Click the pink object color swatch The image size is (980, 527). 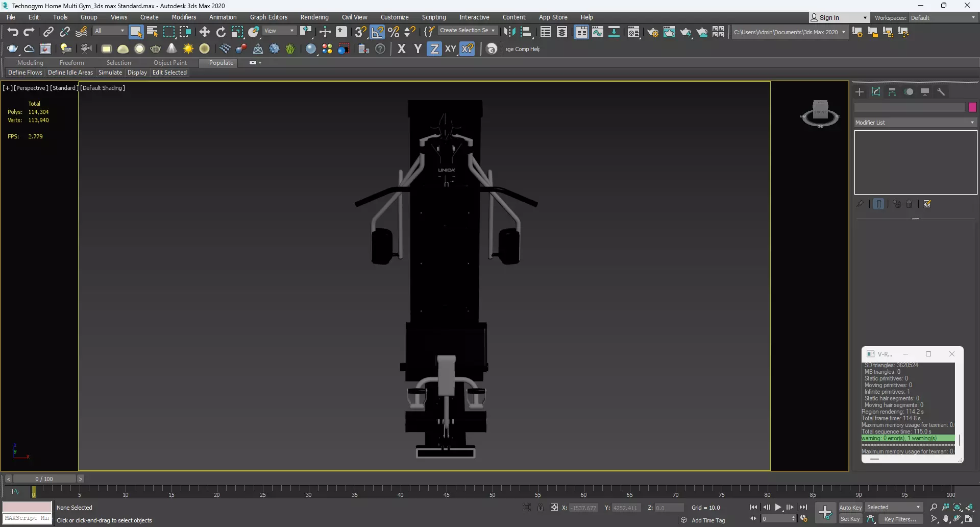972,107
